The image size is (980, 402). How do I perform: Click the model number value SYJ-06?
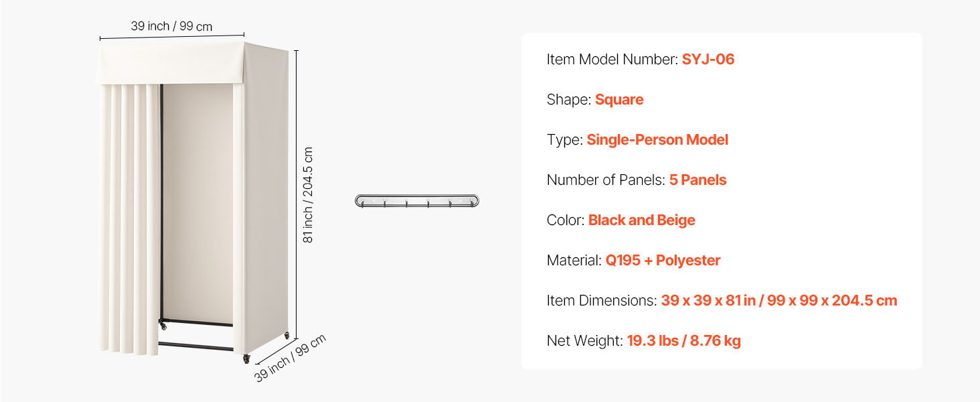(x=708, y=60)
